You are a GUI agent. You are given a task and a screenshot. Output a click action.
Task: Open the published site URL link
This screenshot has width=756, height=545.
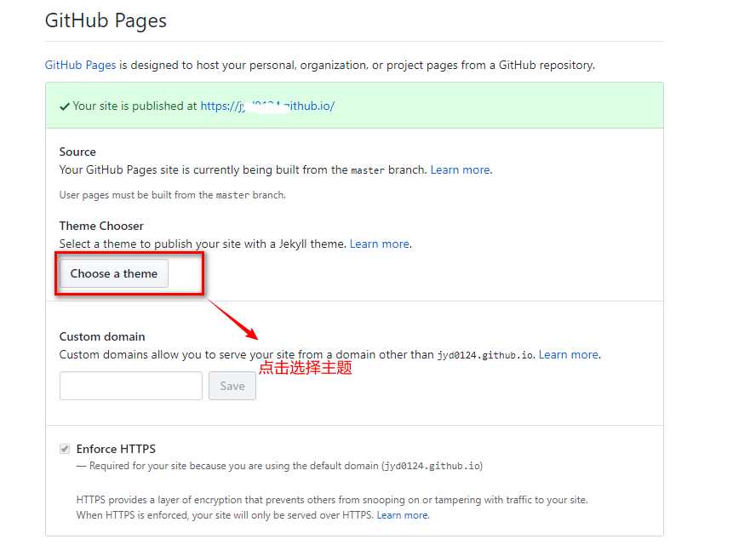click(x=267, y=106)
